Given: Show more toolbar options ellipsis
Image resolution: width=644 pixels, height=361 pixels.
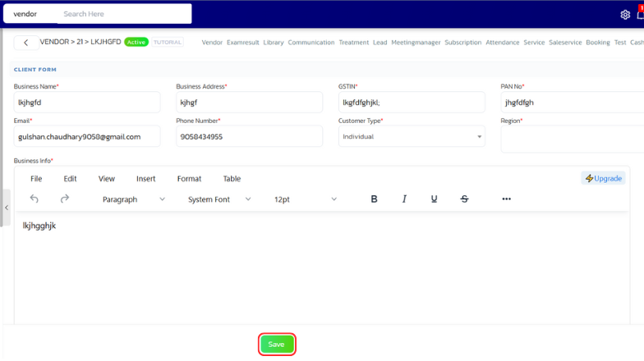Looking at the screenshot, I should 506,199.
